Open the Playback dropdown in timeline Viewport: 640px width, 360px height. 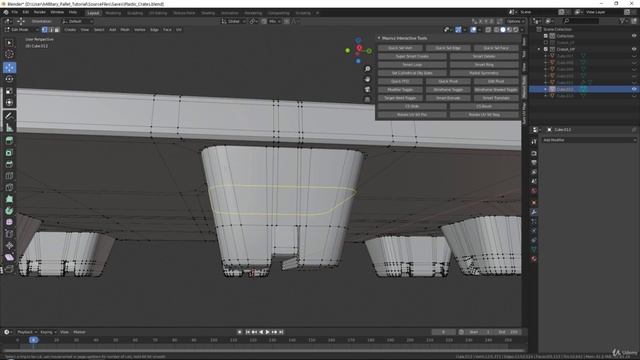(x=27, y=332)
